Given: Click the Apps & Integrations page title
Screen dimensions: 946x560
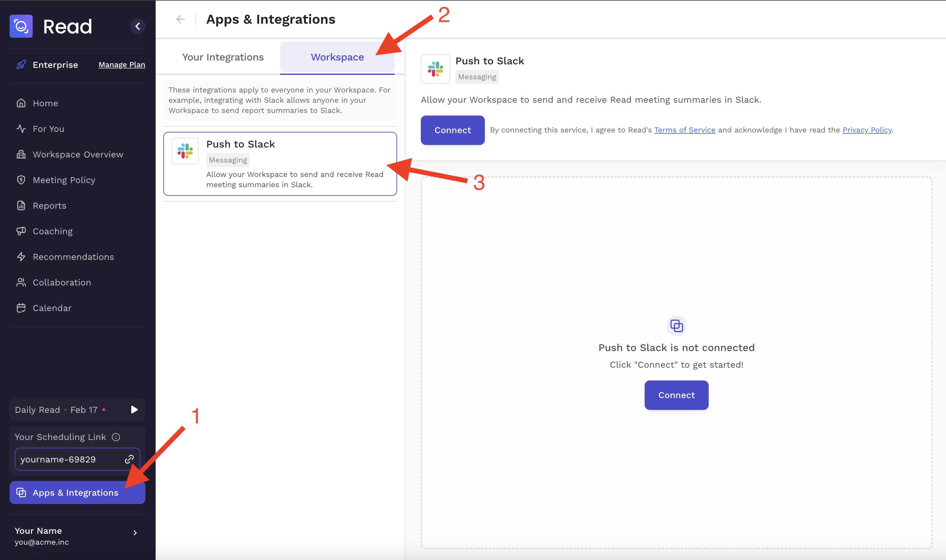Looking at the screenshot, I should [x=271, y=19].
